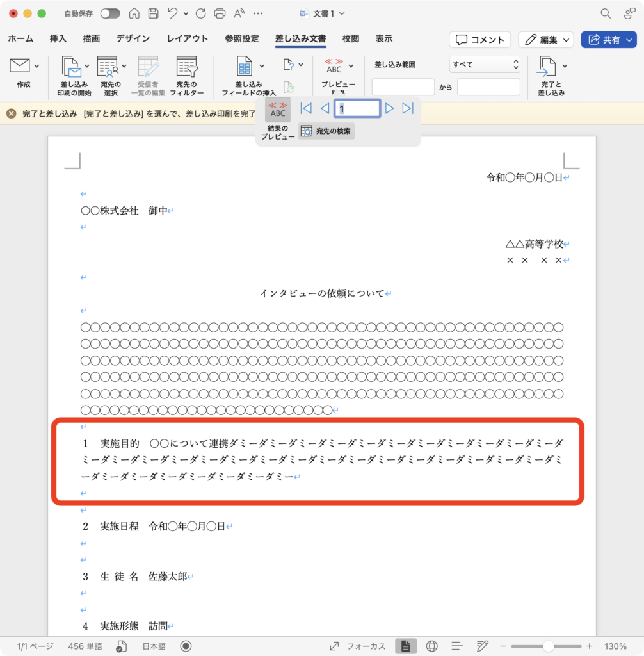Switch to the 校閲 tab
Image resolution: width=644 pixels, height=656 pixels.
click(x=351, y=39)
